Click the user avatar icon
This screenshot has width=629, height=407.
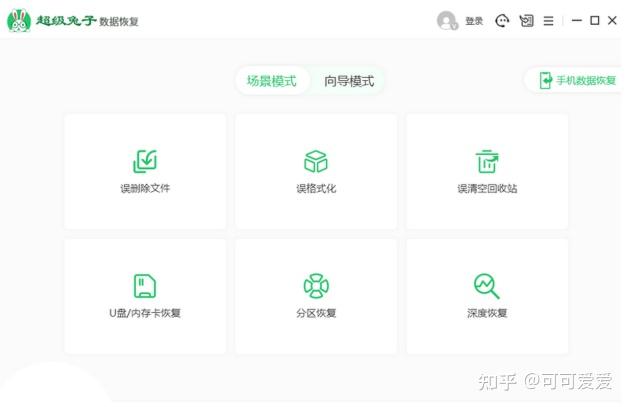click(x=447, y=21)
